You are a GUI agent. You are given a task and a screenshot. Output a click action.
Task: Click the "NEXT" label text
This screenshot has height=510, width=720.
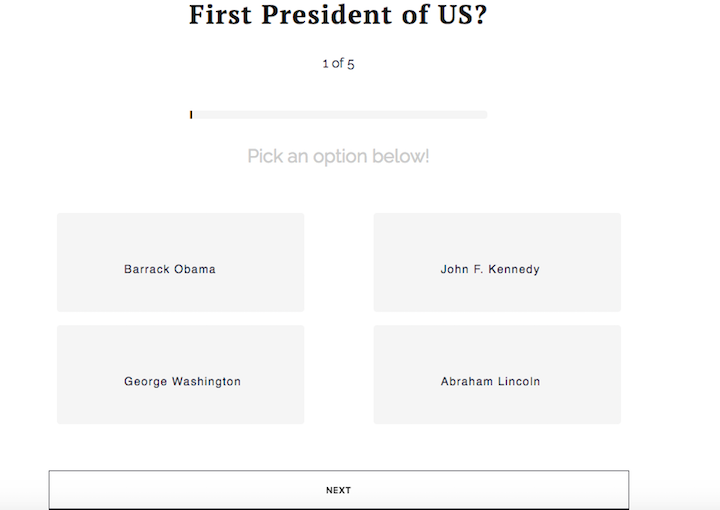point(339,490)
